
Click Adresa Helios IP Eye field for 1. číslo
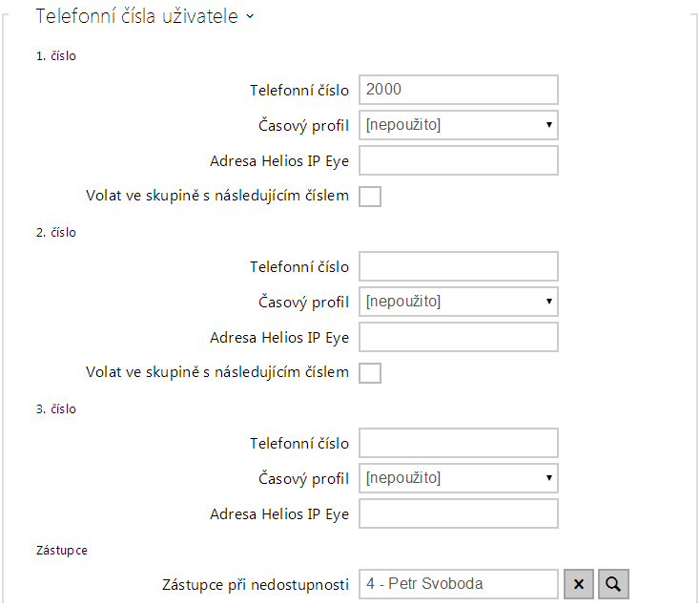[459, 160]
